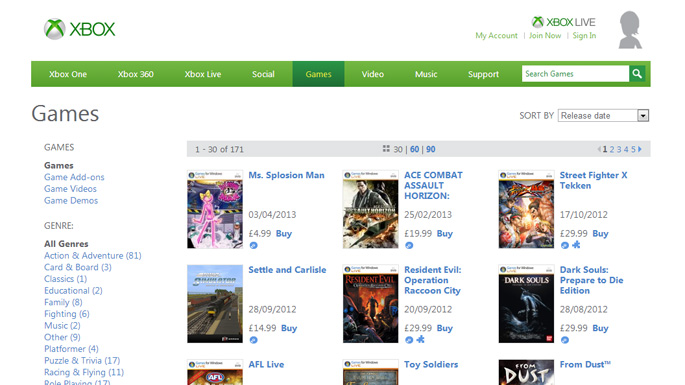
Task: Click the round icon under Street Fighter X Tekken price
Action: 565,245
